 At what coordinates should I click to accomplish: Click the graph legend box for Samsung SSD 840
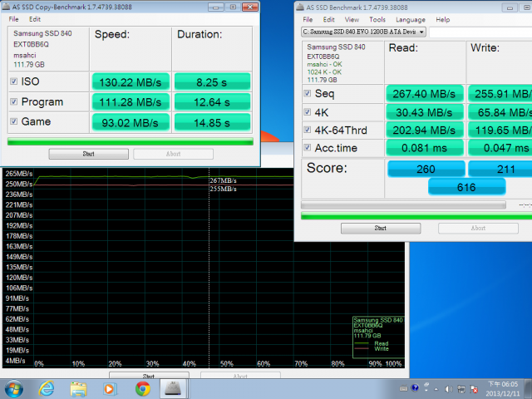(378, 337)
